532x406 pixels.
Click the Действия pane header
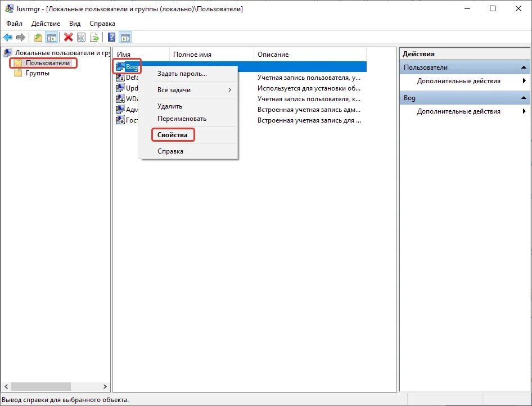pos(465,54)
